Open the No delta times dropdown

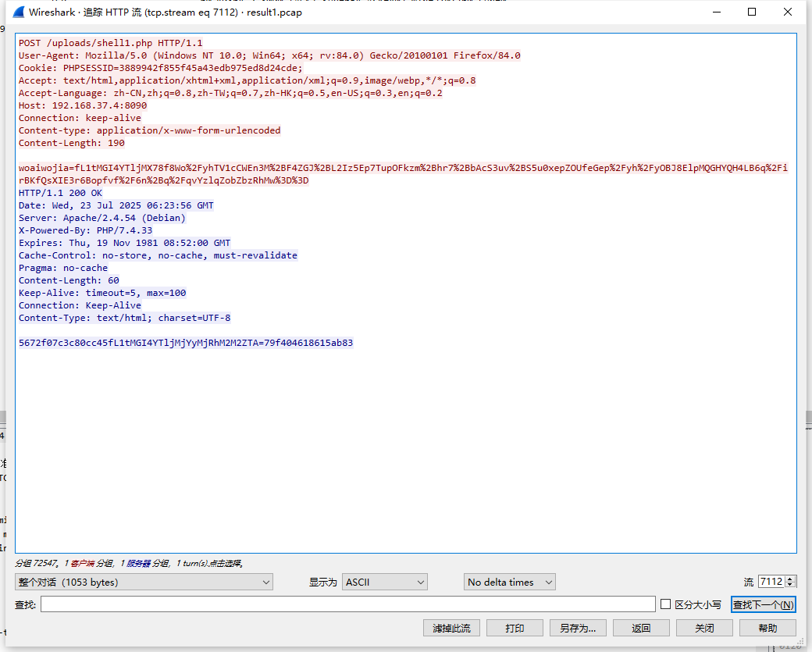coord(509,582)
